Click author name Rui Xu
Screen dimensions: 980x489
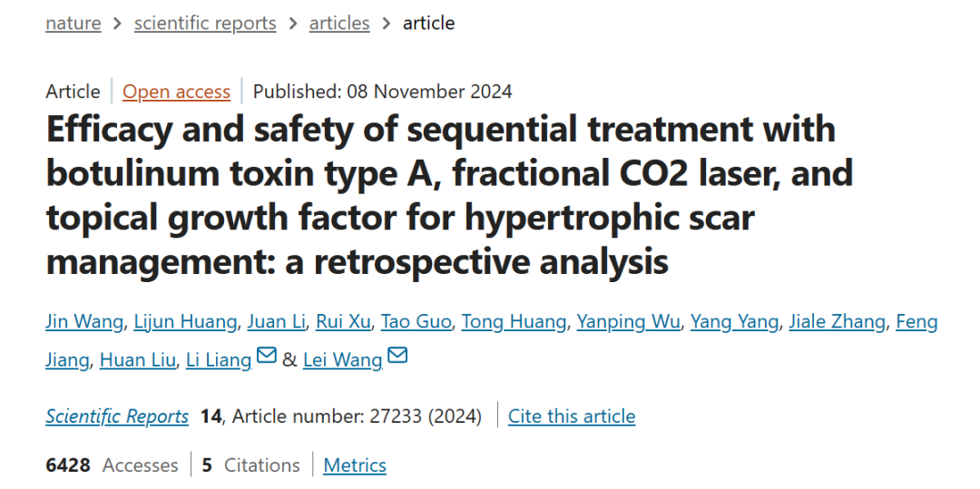click(x=343, y=322)
